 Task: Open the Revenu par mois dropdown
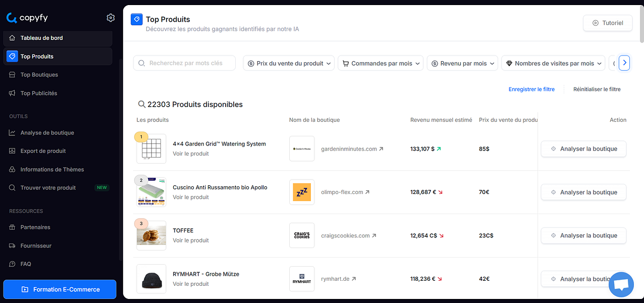462,63
